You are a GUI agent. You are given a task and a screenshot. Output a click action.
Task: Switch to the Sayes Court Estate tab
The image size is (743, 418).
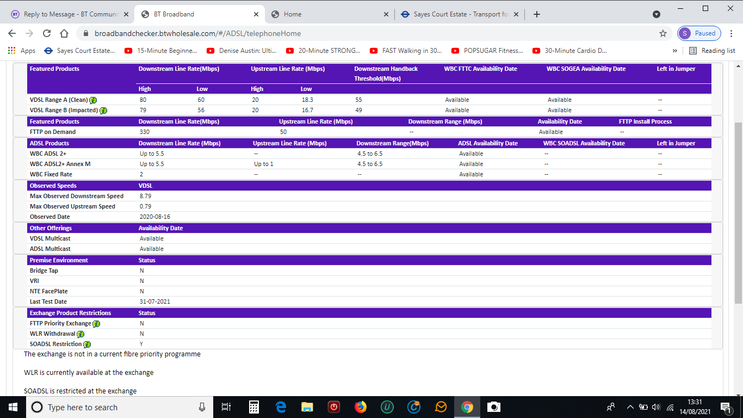[460, 14]
